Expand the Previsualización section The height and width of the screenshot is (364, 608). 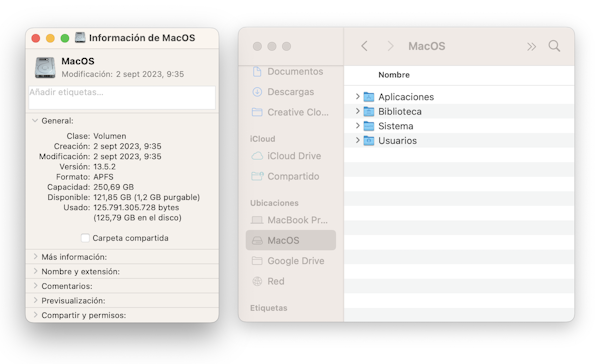pyautogui.click(x=35, y=300)
